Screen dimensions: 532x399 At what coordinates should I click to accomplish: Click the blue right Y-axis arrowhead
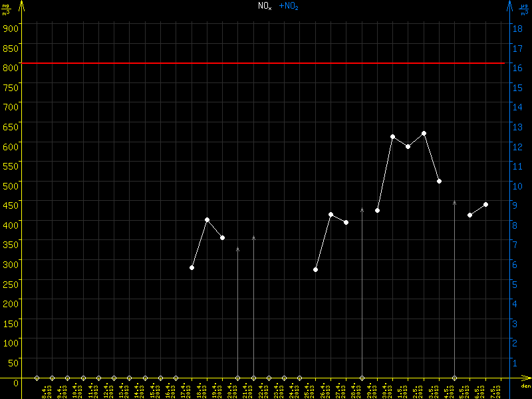coord(509,5)
